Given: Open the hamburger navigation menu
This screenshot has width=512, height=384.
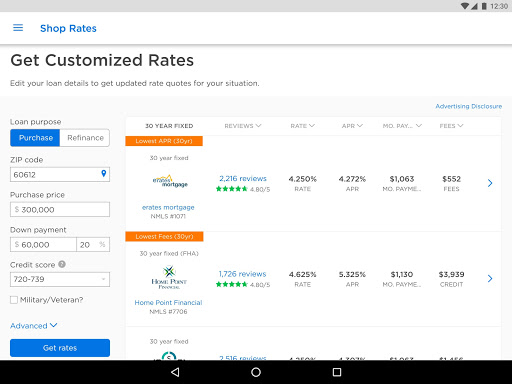Looking at the screenshot, I should (x=18, y=28).
